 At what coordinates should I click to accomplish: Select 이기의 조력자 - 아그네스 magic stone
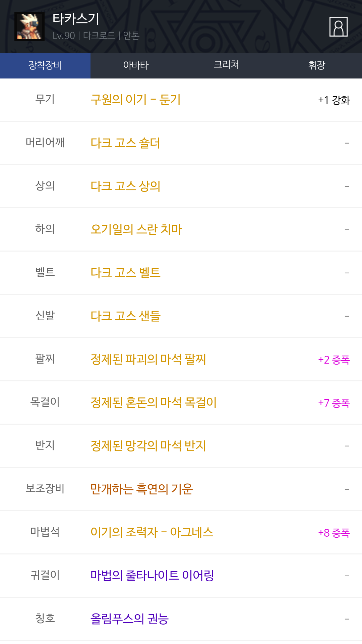pyautogui.click(x=152, y=532)
